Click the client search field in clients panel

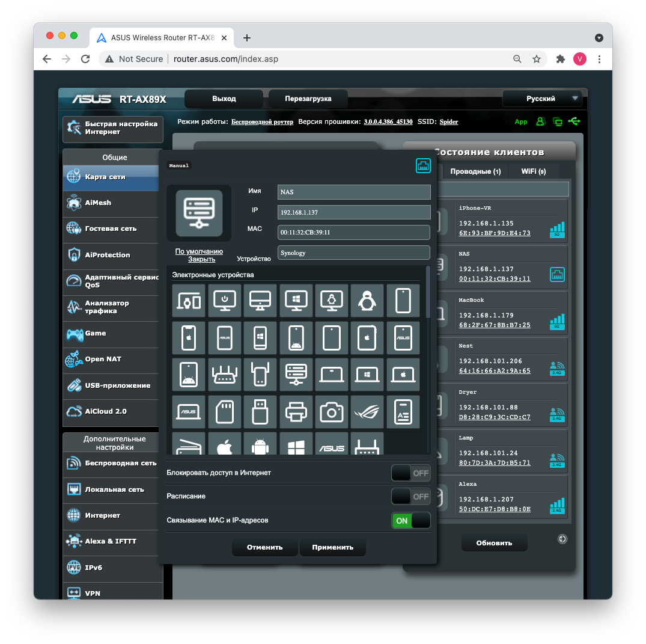point(504,189)
